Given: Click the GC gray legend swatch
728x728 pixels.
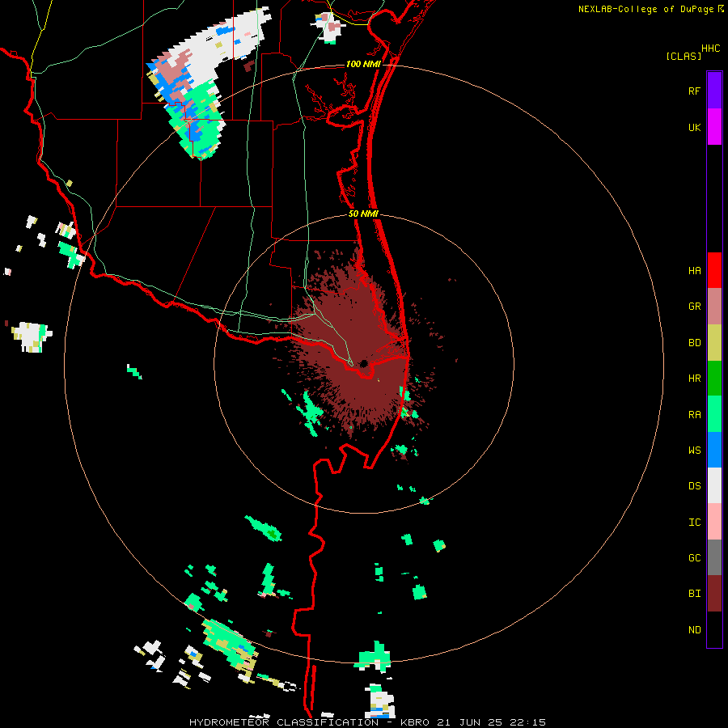Looking at the screenshot, I should [714, 557].
